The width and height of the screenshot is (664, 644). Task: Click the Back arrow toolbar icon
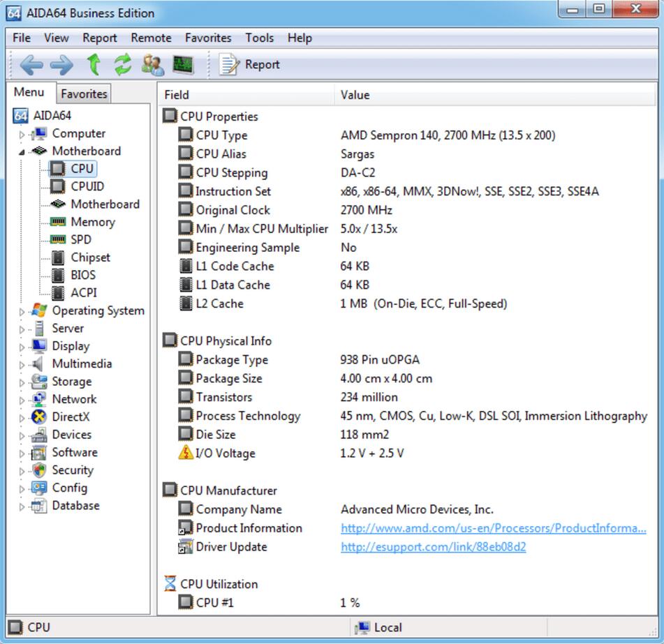[x=31, y=65]
